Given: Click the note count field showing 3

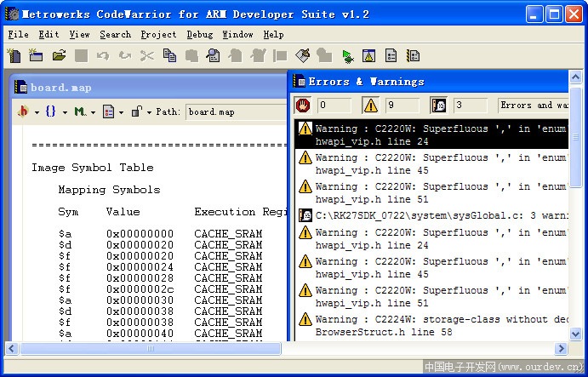Looking at the screenshot, I should 471,106.
